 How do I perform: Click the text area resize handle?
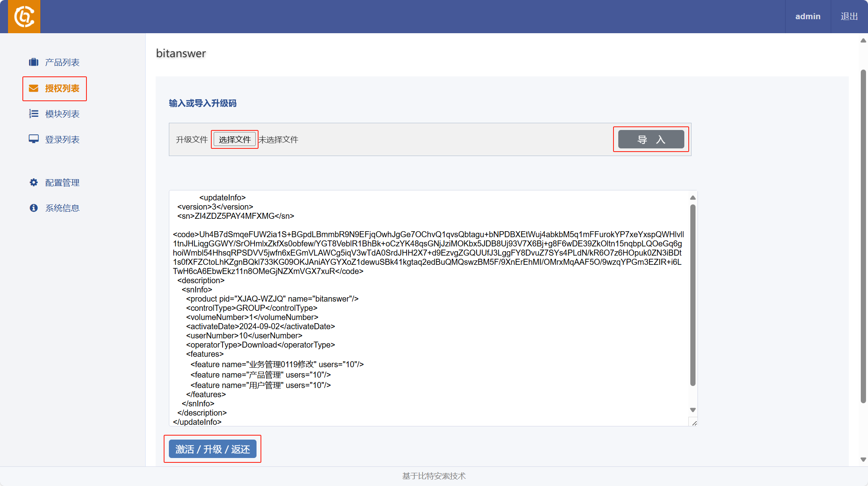pos(694,423)
